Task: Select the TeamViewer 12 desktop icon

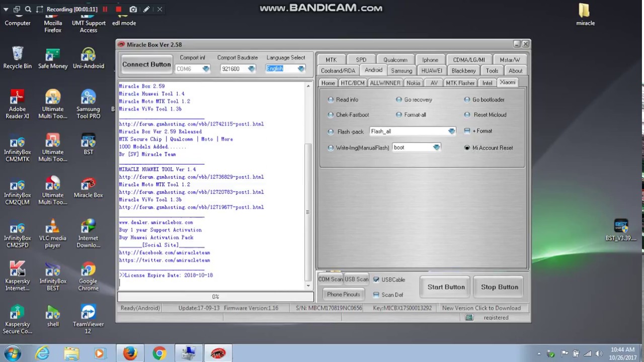Action: 89,319
